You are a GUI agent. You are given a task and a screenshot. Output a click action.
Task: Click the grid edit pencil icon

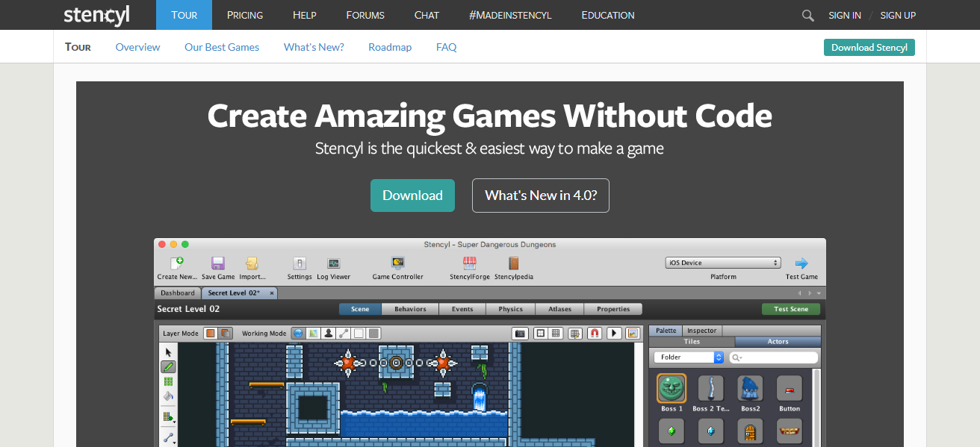(x=575, y=333)
